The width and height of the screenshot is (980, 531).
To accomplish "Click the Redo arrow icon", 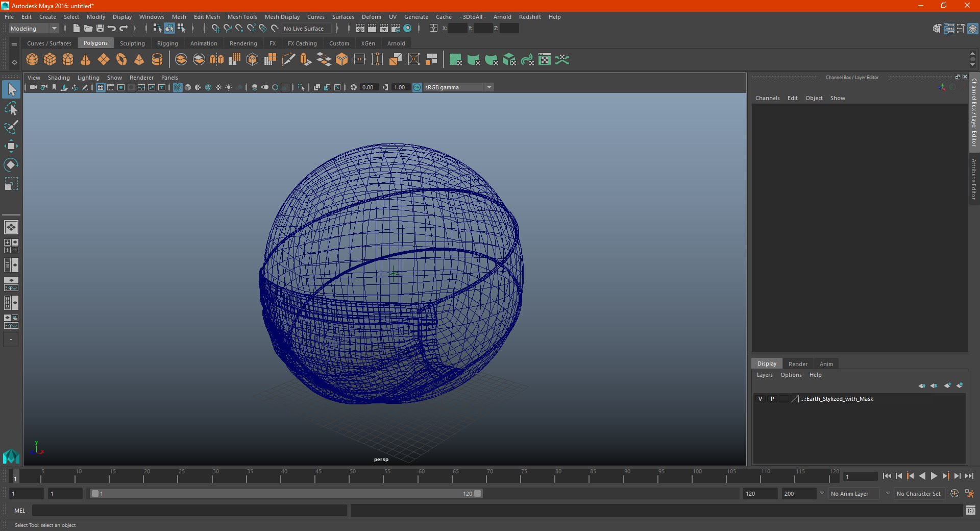I will pos(123,29).
